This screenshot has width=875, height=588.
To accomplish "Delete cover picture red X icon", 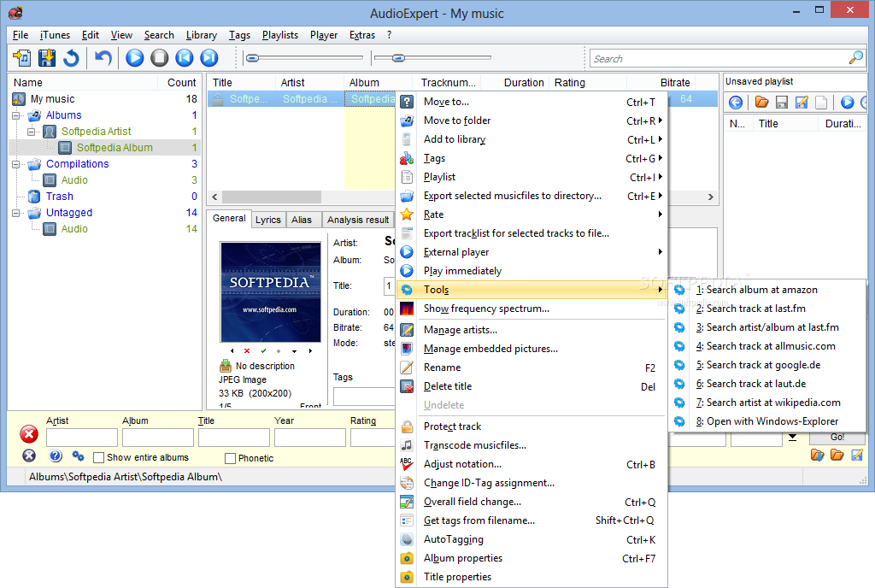I will 247,351.
